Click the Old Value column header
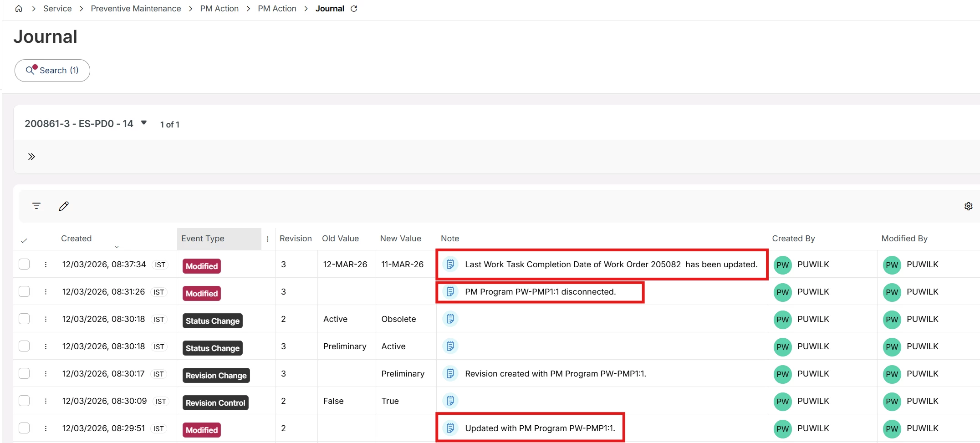The width and height of the screenshot is (980, 443). (340, 239)
